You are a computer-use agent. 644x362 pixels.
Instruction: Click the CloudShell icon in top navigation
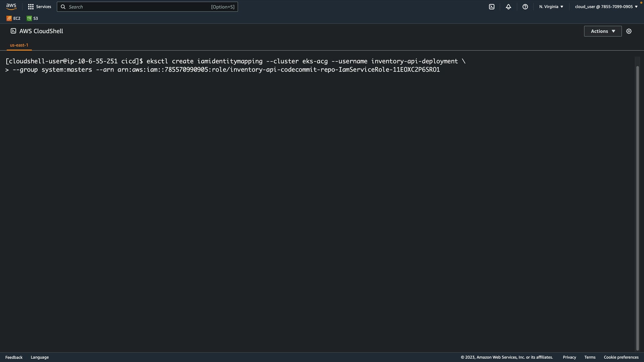point(492,7)
